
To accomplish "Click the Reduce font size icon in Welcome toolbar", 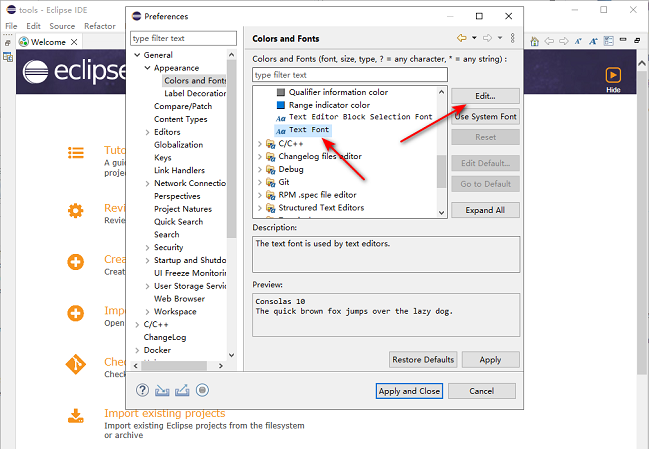I will (578, 41).
